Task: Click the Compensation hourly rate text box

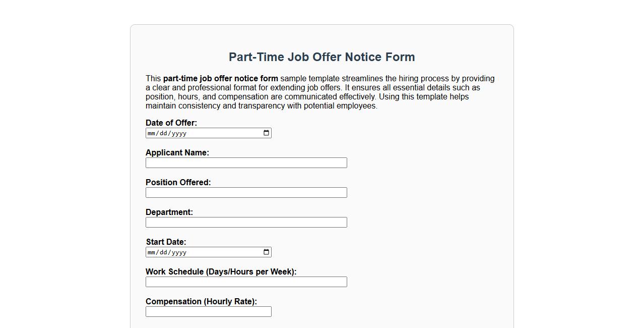Action: tap(208, 311)
